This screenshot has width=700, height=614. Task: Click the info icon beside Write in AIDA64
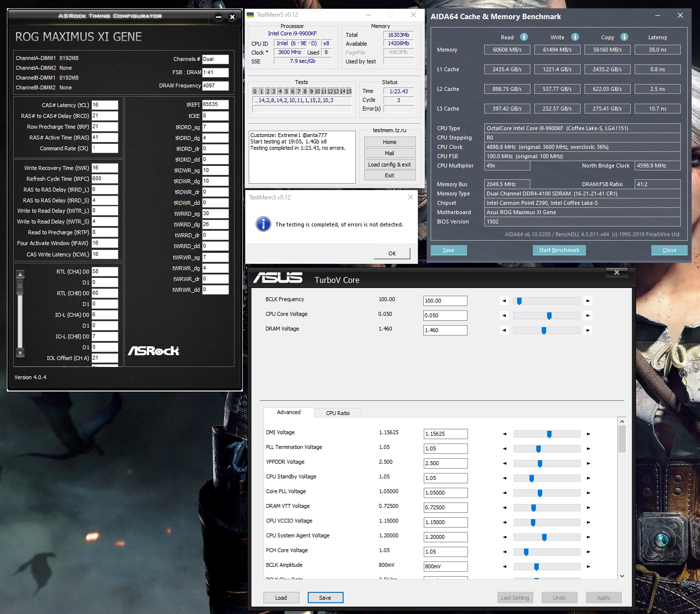[x=575, y=37]
